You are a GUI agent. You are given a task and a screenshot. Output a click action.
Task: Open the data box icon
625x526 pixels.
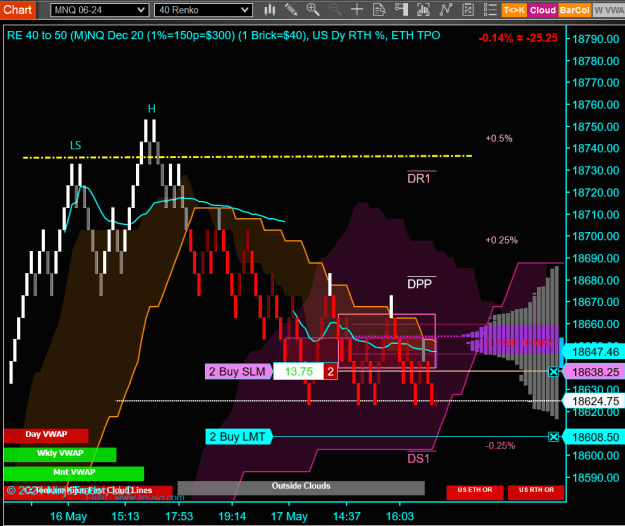tap(379, 10)
